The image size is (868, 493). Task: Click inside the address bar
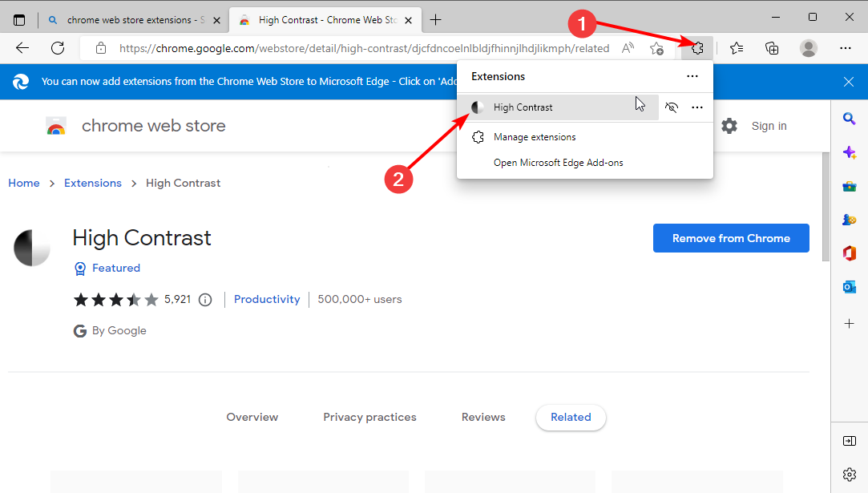pyautogui.click(x=361, y=48)
